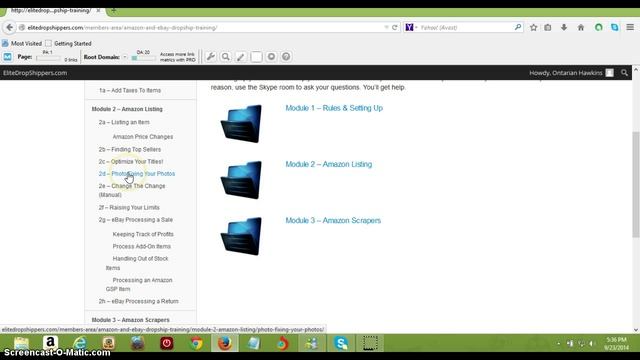640x360 pixels.
Task: Open Skype from the taskbar
Action: coord(341,343)
